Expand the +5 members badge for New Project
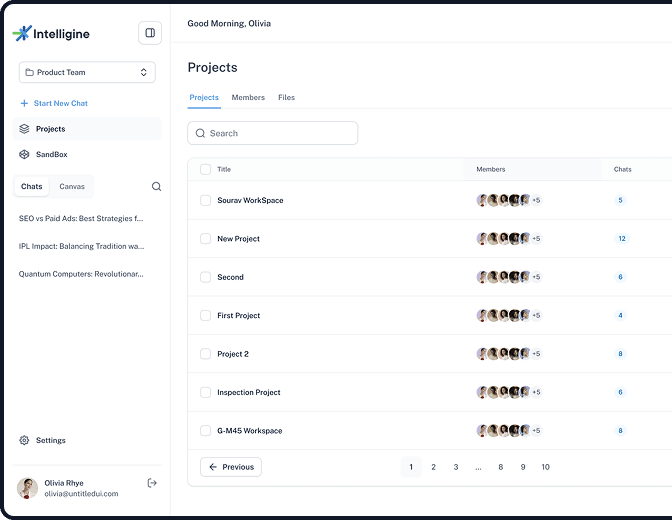 tap(536, 239)
